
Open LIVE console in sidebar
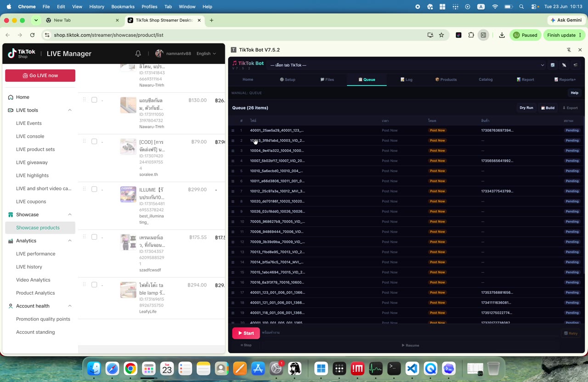[x=30, y=136]
